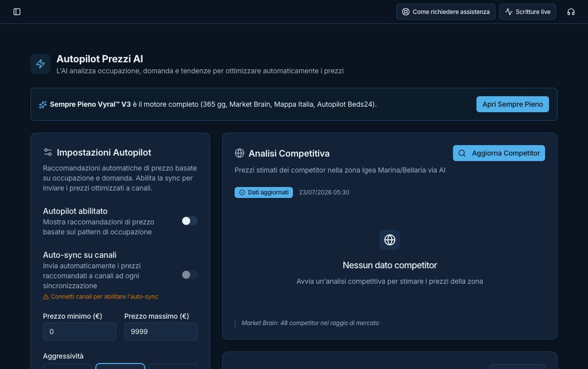Open Scritture live

[x=527, y=11]
